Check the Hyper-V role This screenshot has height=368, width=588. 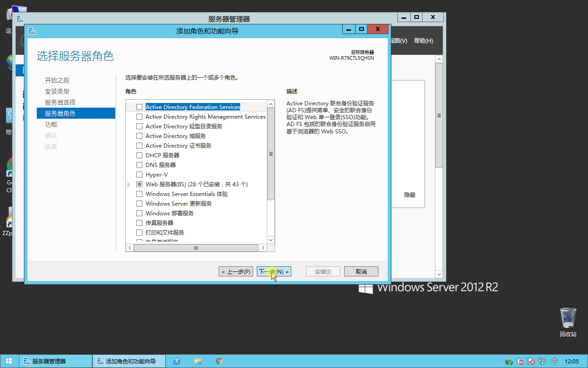140,174
